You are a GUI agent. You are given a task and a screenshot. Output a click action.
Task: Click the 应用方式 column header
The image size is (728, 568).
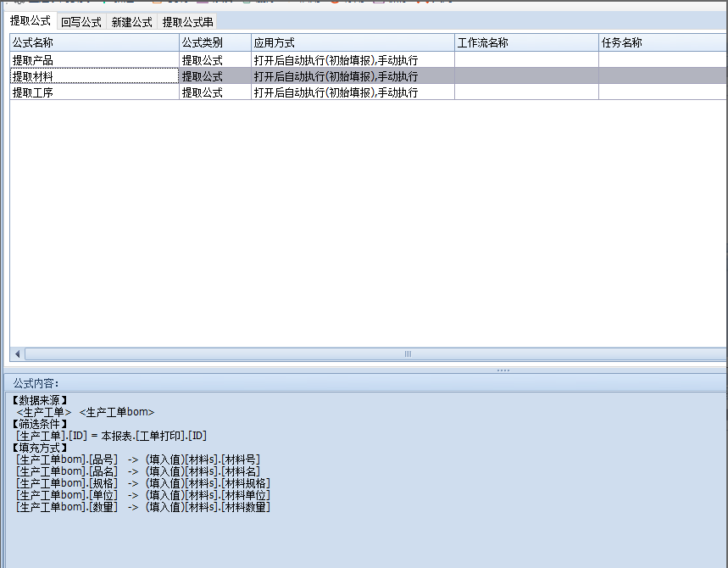pyautogui.click(x=352, y=42)
